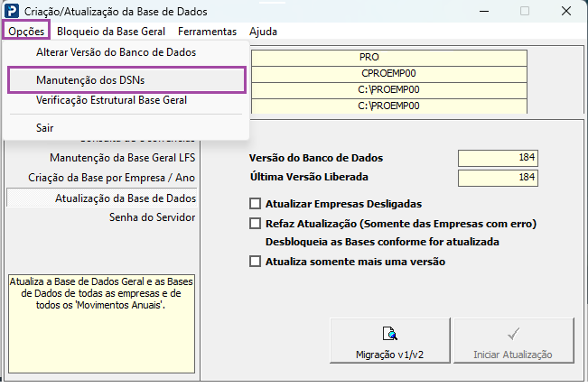Click the Iniciar Atualização button
588x387 pixels.
[514, 341]
